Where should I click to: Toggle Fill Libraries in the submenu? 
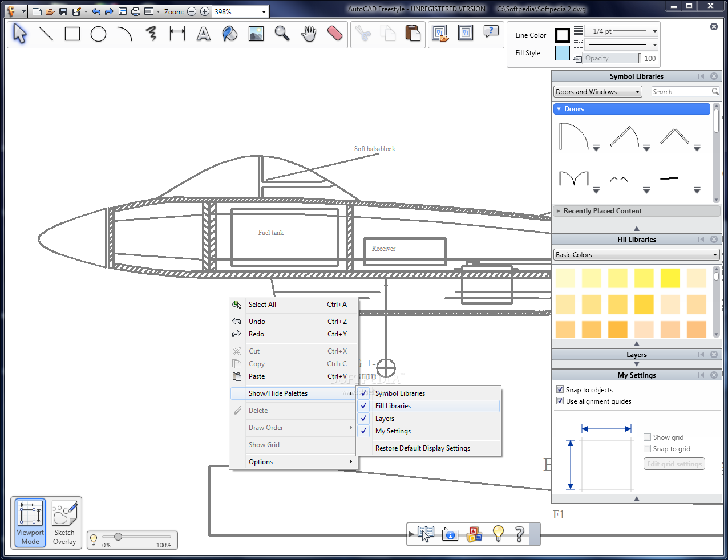pos(393,406)
